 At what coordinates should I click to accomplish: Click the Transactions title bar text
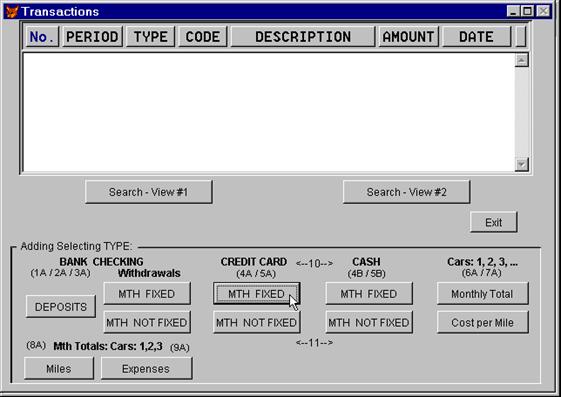(x=60, y=11)
